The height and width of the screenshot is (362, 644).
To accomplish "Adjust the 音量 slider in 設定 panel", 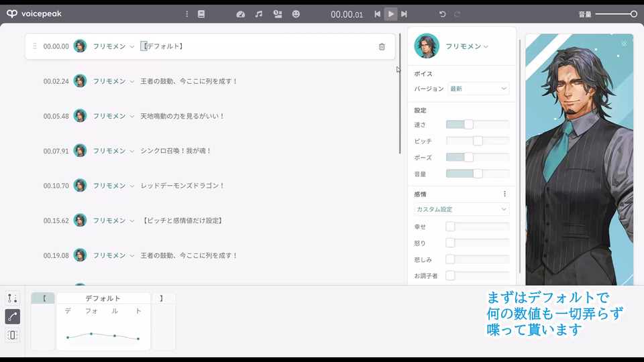I will 478,174.
